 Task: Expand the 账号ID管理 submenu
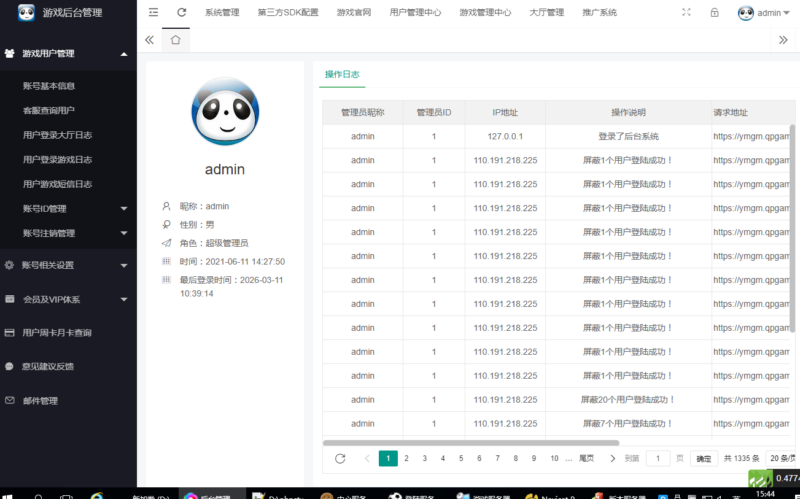pyautogui.click(x=124, y=209)
